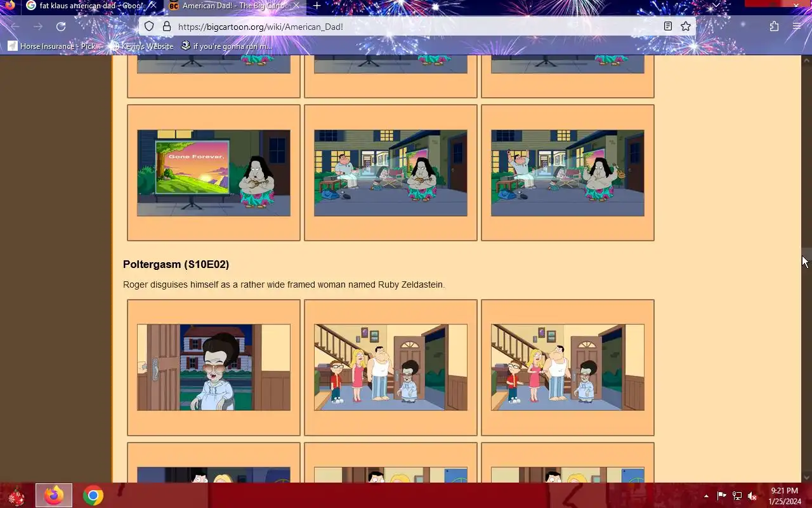Click the Firefox taskbar icon
Viewport: 812px width, 508px height.
[54, 495]
